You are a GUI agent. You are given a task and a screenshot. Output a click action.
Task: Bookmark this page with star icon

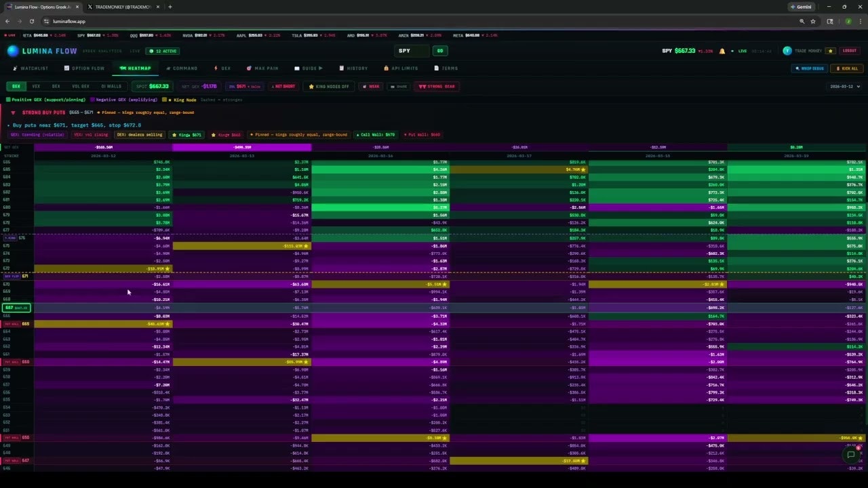pyautogui.click(x=812, y=21)
